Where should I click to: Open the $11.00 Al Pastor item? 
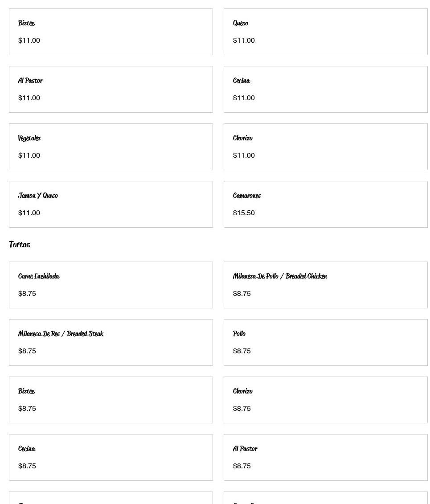(x=111, y=89)
